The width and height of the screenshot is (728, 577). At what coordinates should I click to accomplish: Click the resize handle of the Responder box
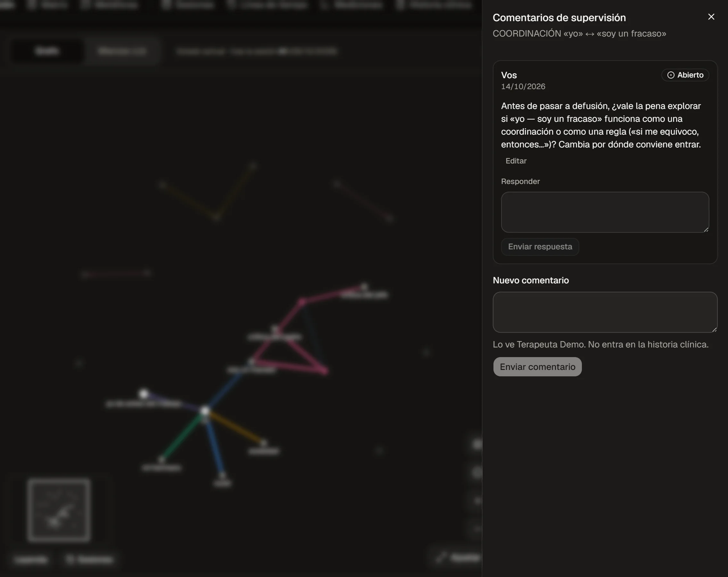706,230
